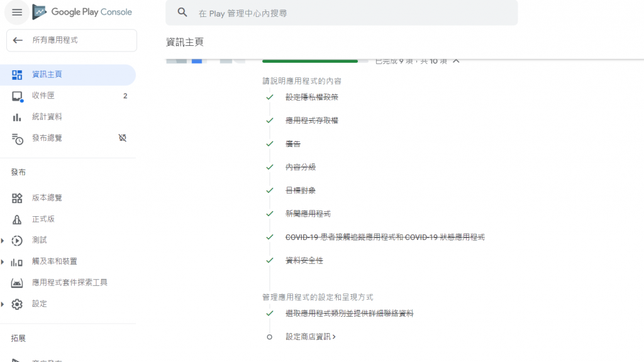Click the 資訊主頁 page title

(184, 42)
